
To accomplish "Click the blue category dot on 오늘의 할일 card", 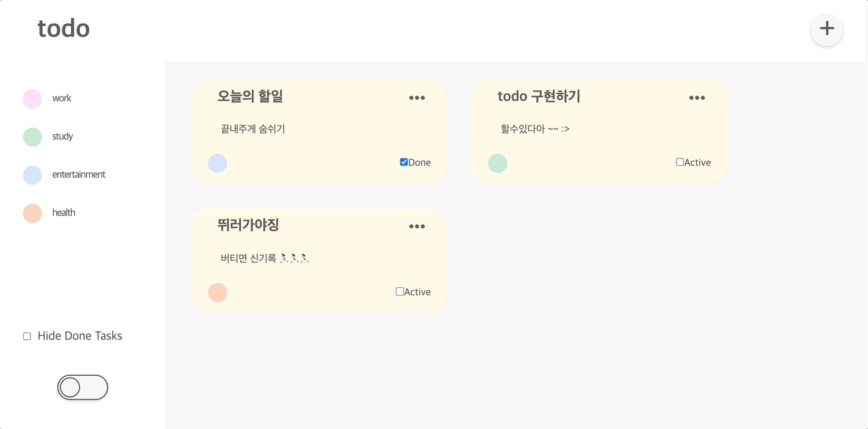I will [x=218, y=163].
